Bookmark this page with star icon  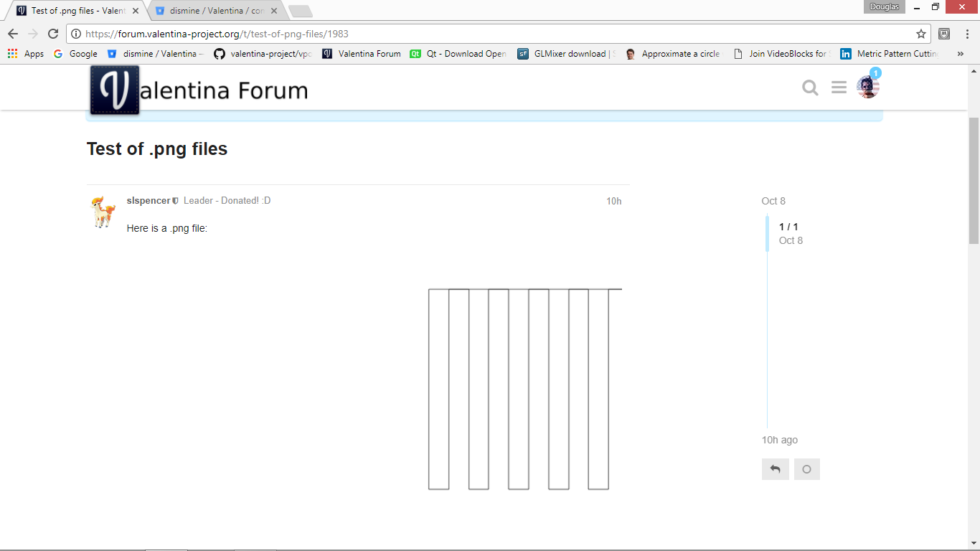[x=921, y=34]
